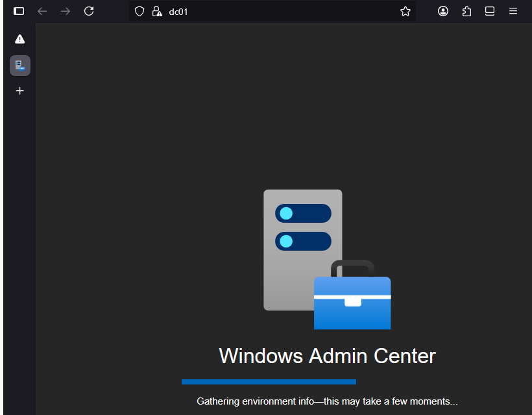The image size is (532, 415).
Task: Click the connection security padlock icon
Action: pyautogui.click(x=156, y=11)
